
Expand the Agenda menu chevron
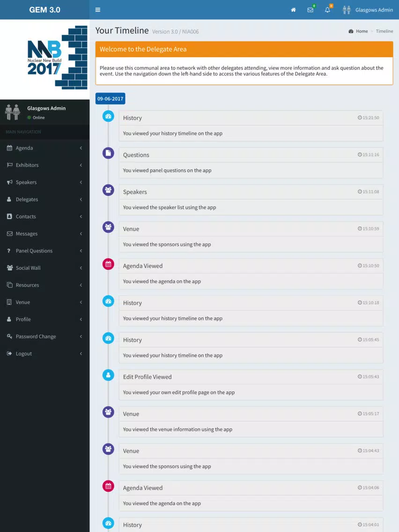click(81, 148)
